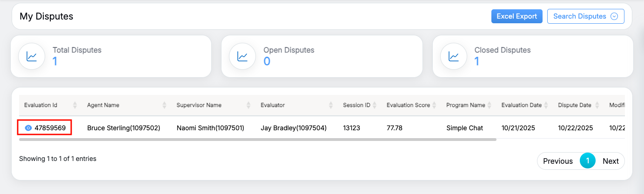Select page 1 in pagination

[x=588, y=161]
